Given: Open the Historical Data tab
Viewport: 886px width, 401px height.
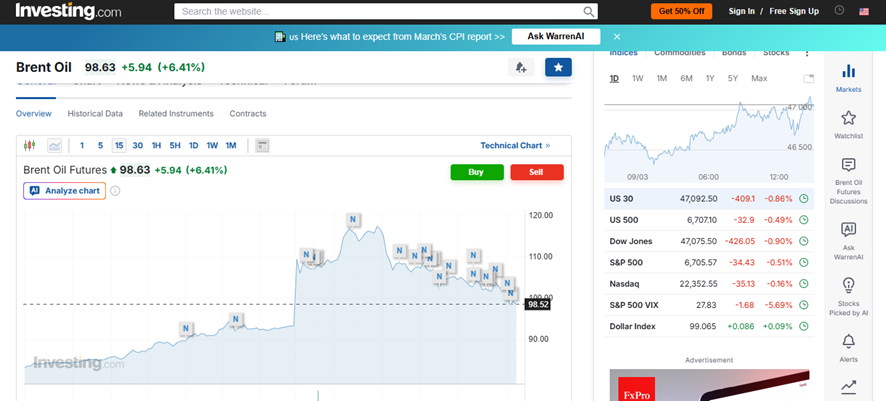Looking at the screenshot, I should (95, 114).
